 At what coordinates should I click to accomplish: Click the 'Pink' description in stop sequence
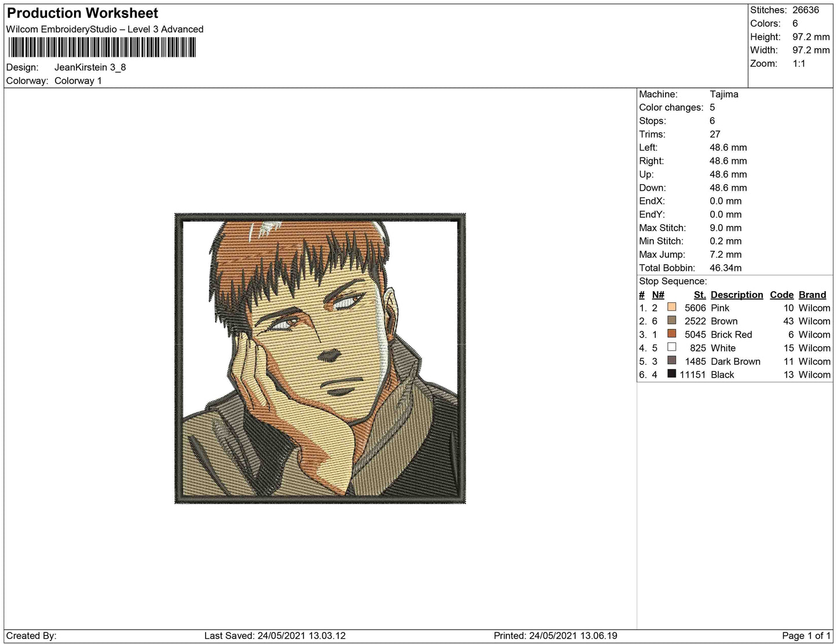coord(720,308)
